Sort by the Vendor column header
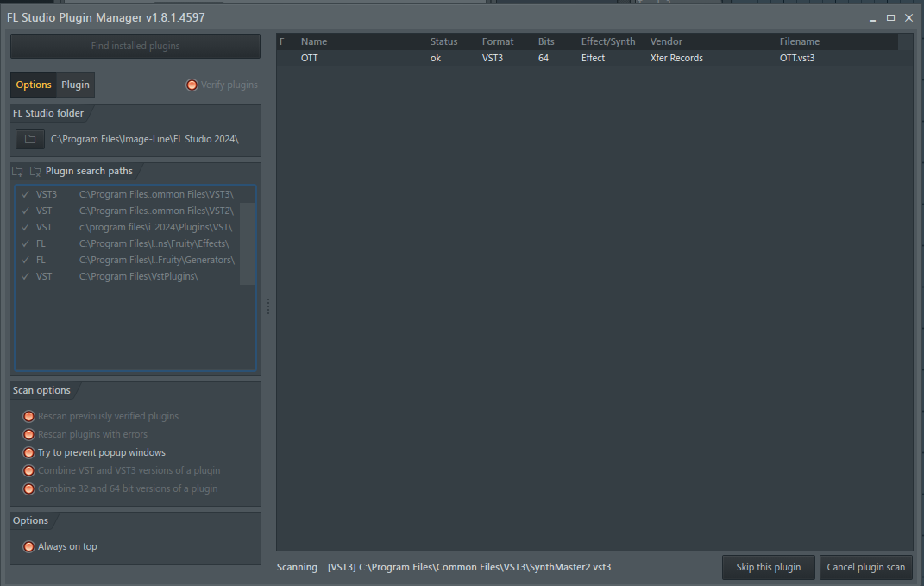Image resolution: width=924 pixels, height=586 pixels. tap(667, 41)
